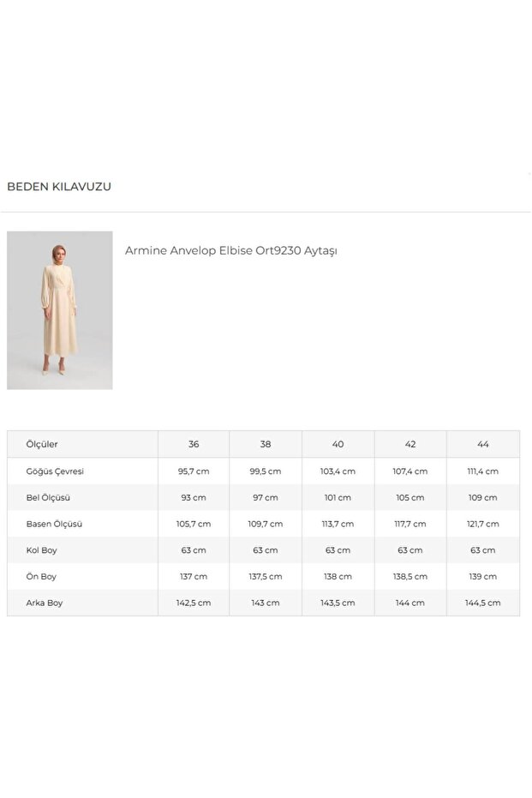Select the size 44 column header

[483, 444]
